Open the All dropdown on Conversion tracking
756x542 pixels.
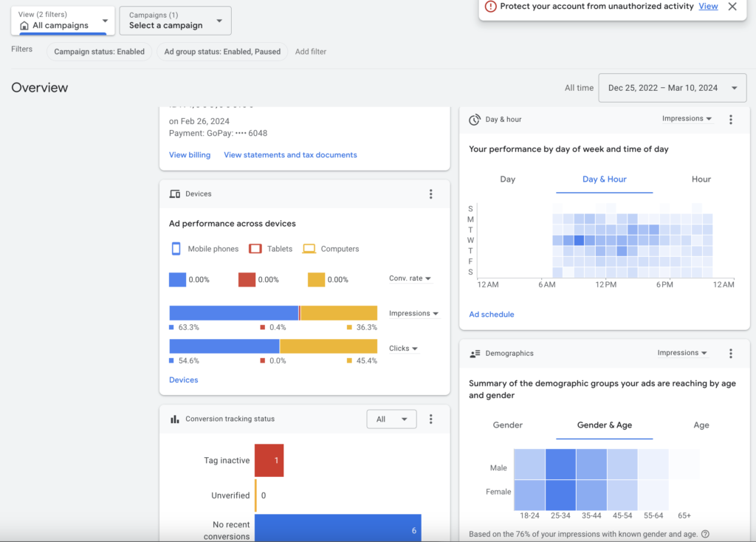(x=391, y=419)
